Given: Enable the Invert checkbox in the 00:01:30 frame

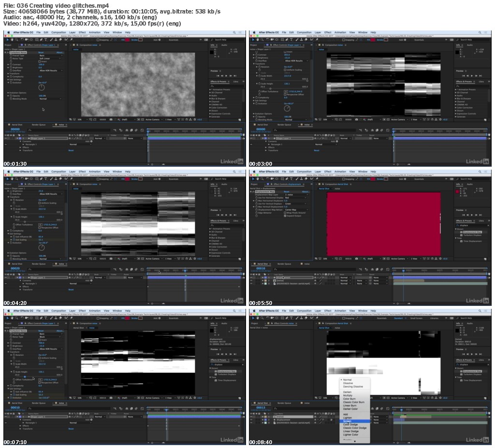Looking at the screenshot, I should coord(40,61).
